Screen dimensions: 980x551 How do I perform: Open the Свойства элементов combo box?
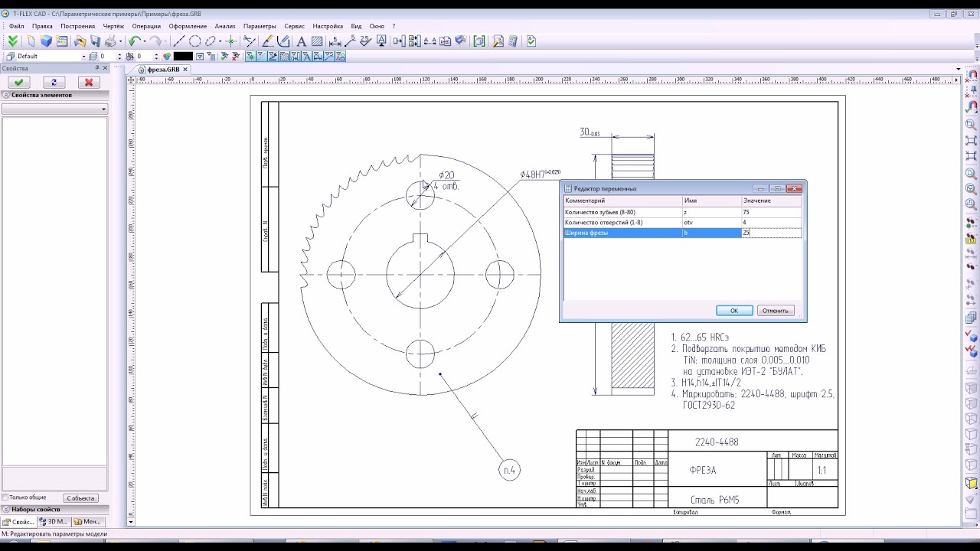pos(54,109)
